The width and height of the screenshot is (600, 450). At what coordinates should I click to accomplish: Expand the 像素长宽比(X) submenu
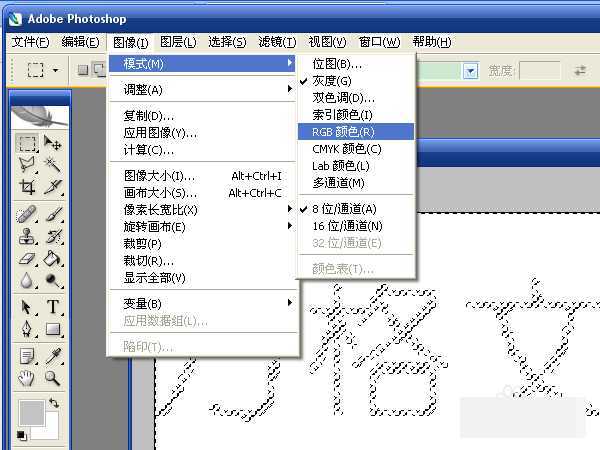[202, 210]
